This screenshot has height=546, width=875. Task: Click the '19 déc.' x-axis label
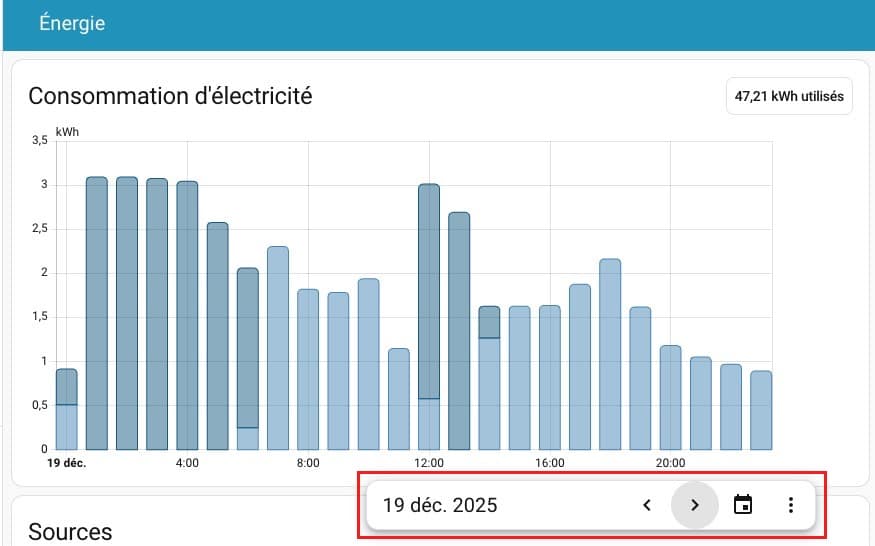click(x=66, y=463)
